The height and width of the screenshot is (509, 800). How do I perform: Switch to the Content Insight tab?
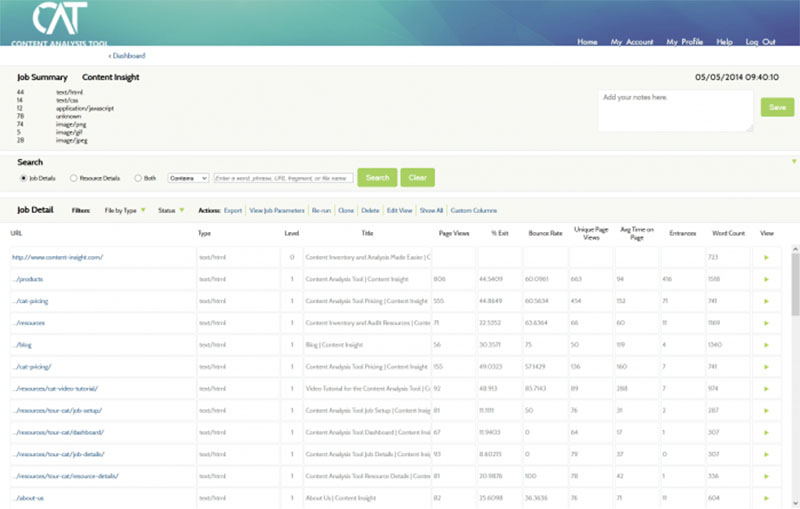[x=110, y=77]
